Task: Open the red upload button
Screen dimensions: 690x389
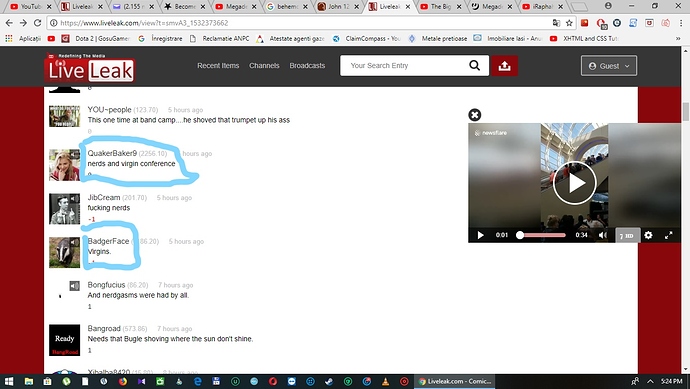Action: [x=504, y=66]
